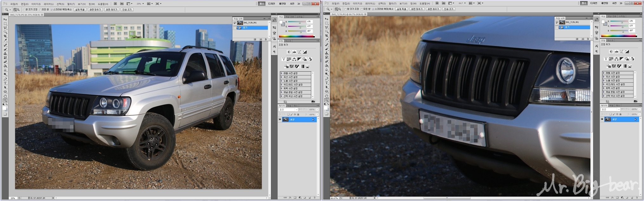Switch to 마스크 tab in left window
644x201 pixels.
click(288, 41)
